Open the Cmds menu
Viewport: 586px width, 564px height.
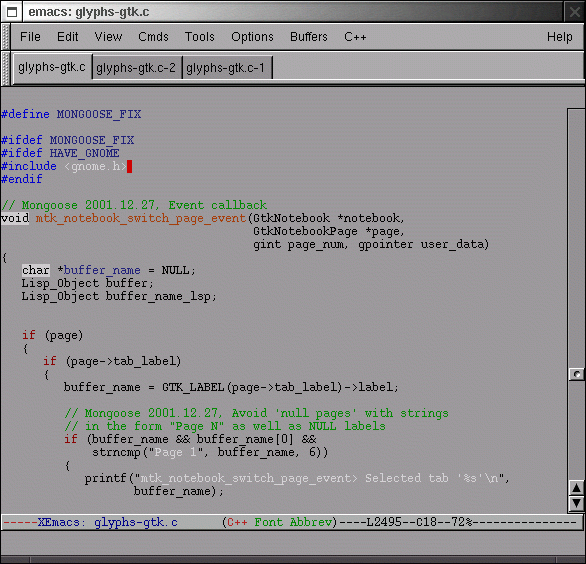point(153,37)
